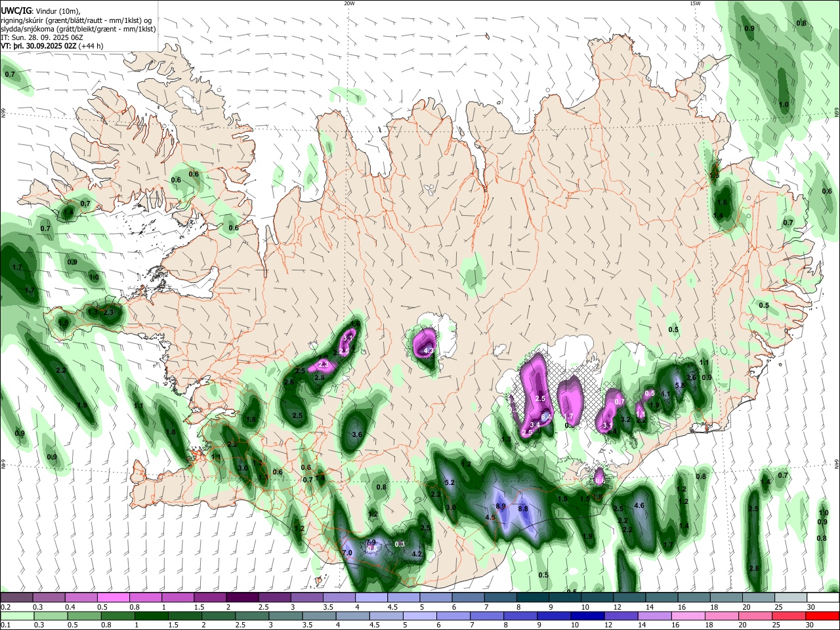The image size is (840, 630).
Task: Click the 8.9 precipitation value on map
Action: (501, 507)
